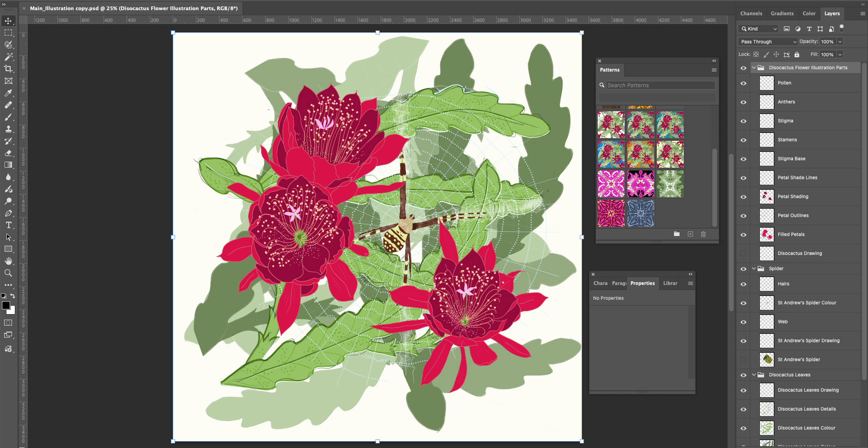Switch to the Channels tab
This screenshot has width=868, height=448.
pyautogui.click(x=751, y=13)
